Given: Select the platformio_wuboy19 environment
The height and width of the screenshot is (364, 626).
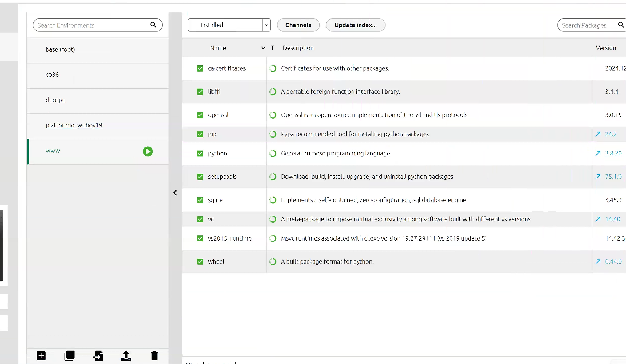Looking at the screenshot, I should 74,125.
